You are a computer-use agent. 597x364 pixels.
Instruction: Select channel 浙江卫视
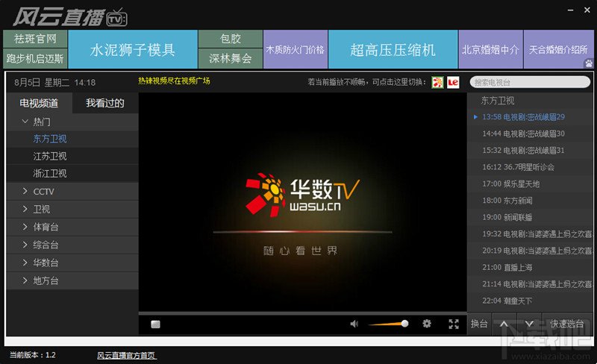[72, 174]
